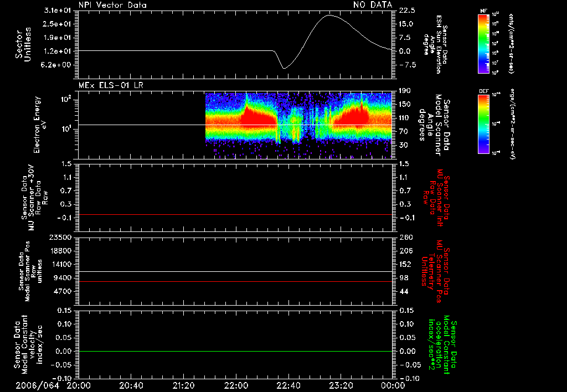Screen dimensions: 567x392
Task: Click the 20:40 time axis label
Action: (131, 385)
